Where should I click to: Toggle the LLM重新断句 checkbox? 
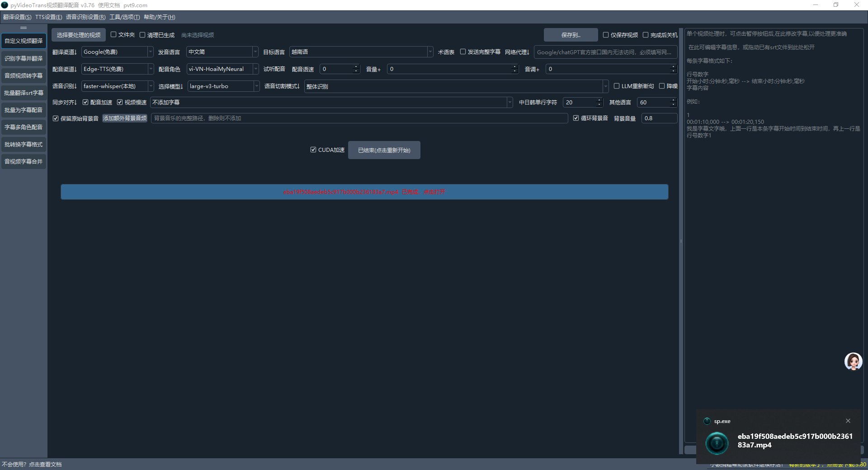[x=617, y=86]
